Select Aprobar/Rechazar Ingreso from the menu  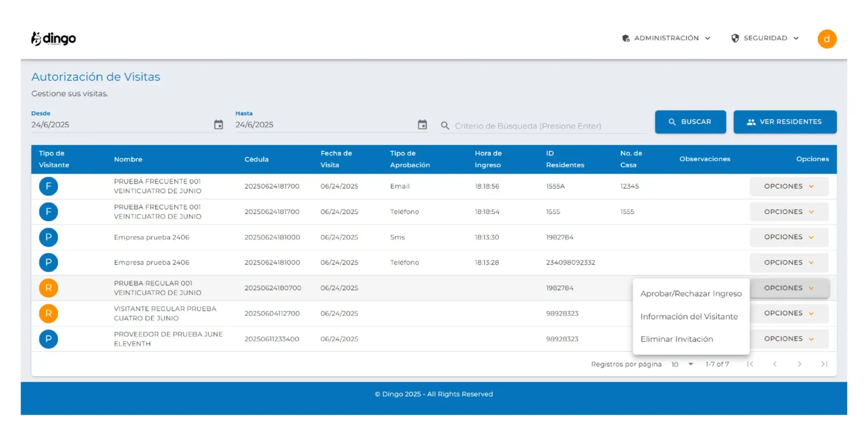(691, 293)
